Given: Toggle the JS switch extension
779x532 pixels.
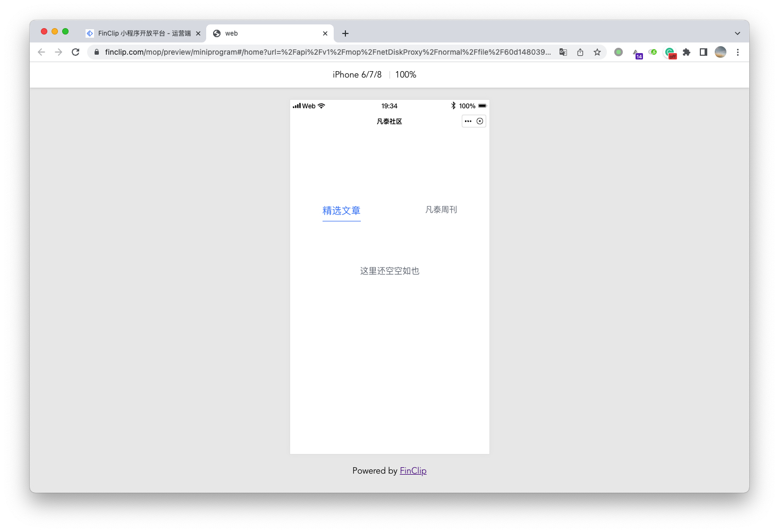Looking at the screenshot, I should [x=653, y=52].
